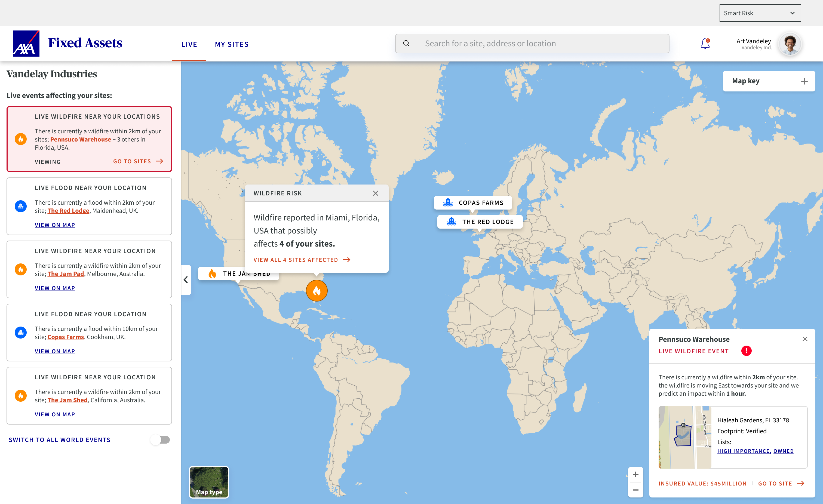
Task: Open the Pennsuco Warehouse link in sidebar
Action: (x=81, y=139)
